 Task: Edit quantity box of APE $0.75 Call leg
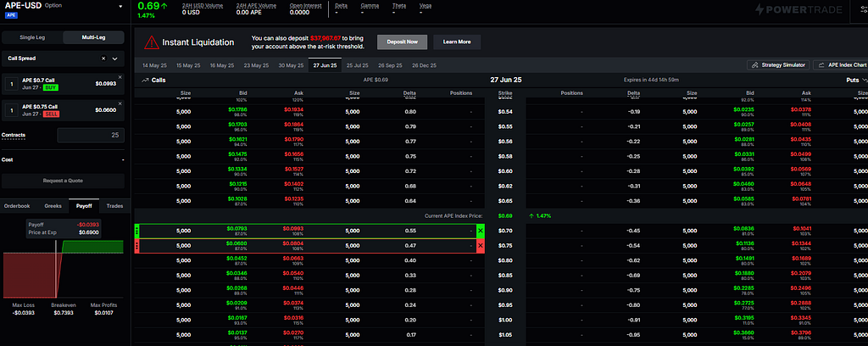click(x=10, y=110)
